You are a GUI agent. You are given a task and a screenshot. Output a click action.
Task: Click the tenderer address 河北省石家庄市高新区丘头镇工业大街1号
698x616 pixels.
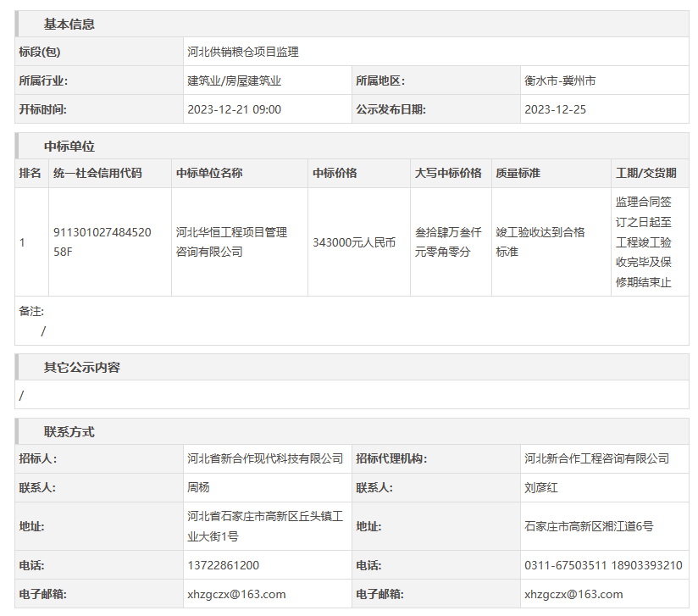click(265, 526)
